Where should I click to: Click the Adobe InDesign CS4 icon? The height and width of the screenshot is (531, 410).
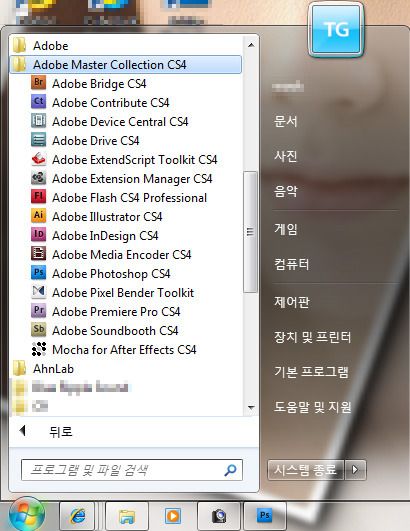[x=38, y=234]
